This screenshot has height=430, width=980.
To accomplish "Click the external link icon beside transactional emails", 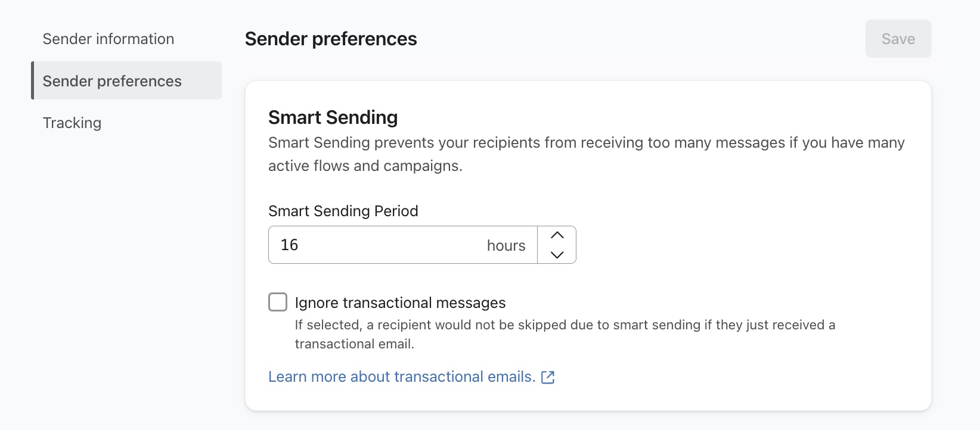I will [548, 376].
